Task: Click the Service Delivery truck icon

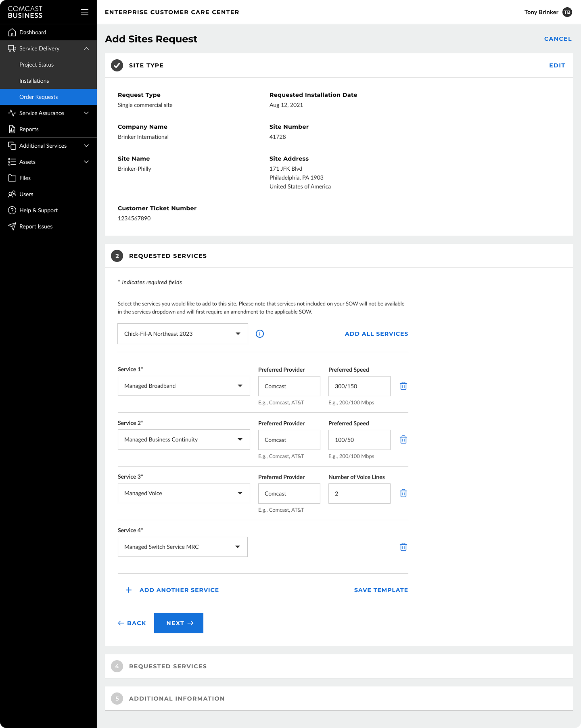Action: [x=12, y=48]
